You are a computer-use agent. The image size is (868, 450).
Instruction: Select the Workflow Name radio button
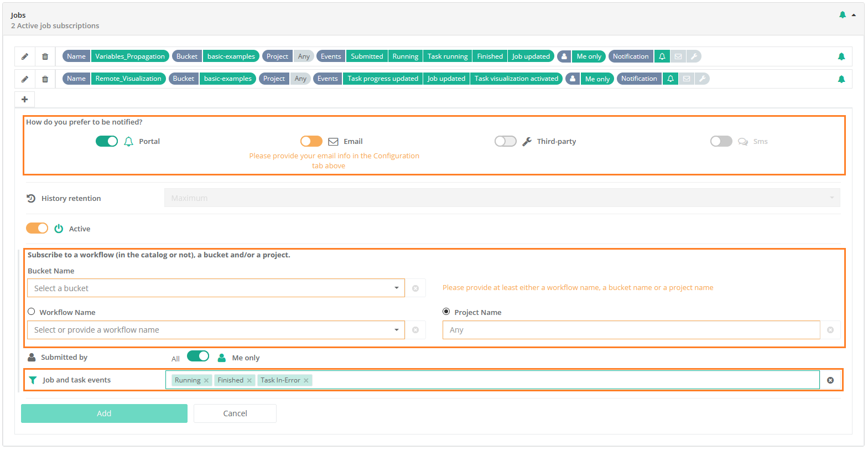32,312
